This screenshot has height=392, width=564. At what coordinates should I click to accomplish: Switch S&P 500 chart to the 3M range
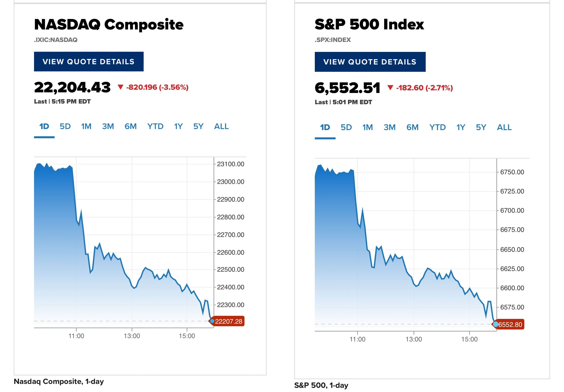click(389, 127)
